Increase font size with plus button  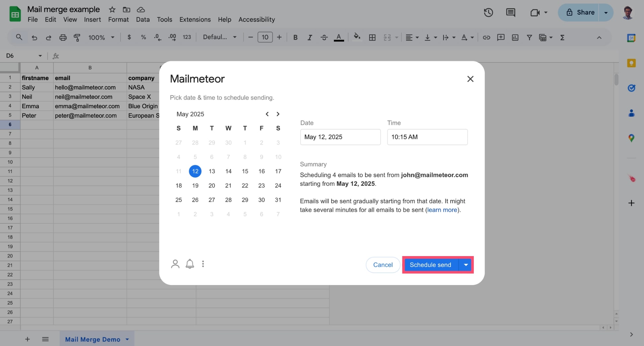[279, 37]
